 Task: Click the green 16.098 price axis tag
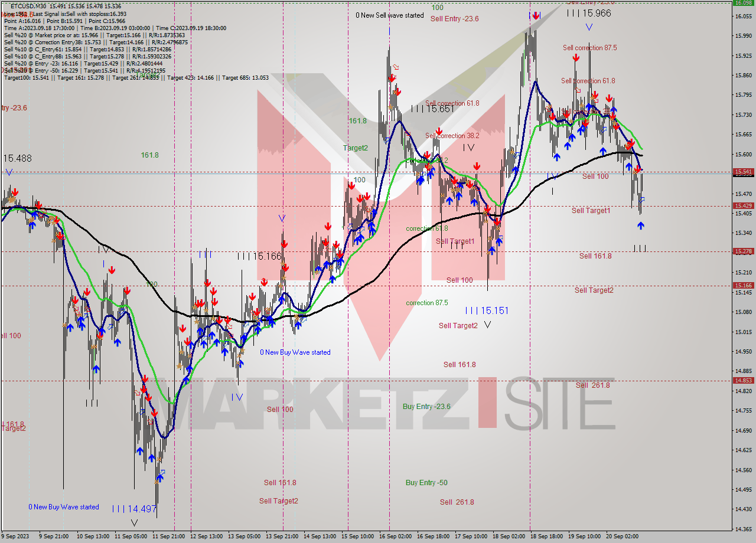pos(742,2)
